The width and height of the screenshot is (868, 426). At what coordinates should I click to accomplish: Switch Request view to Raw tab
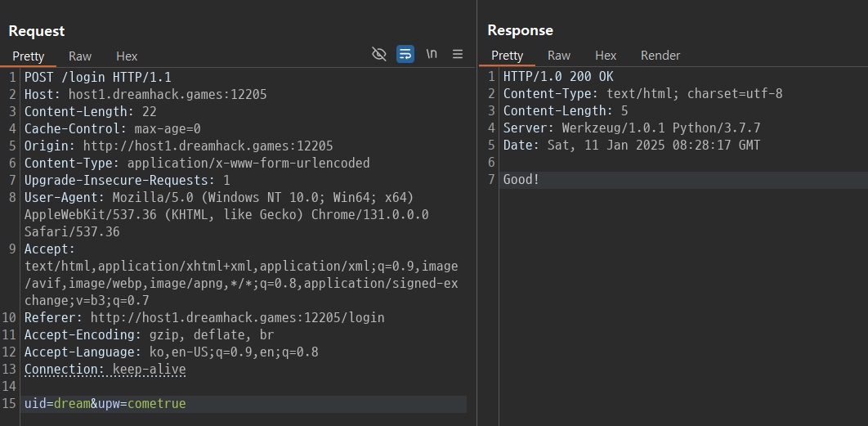(x=80, y=56)
